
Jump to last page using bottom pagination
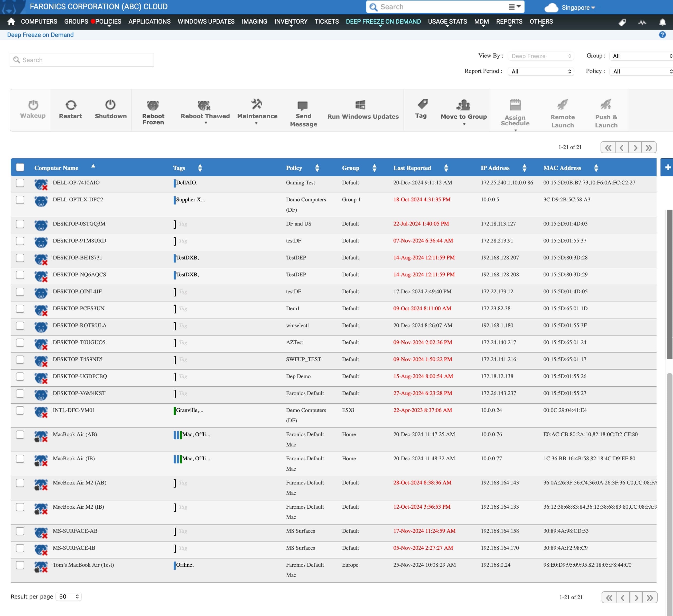[650, 597]
